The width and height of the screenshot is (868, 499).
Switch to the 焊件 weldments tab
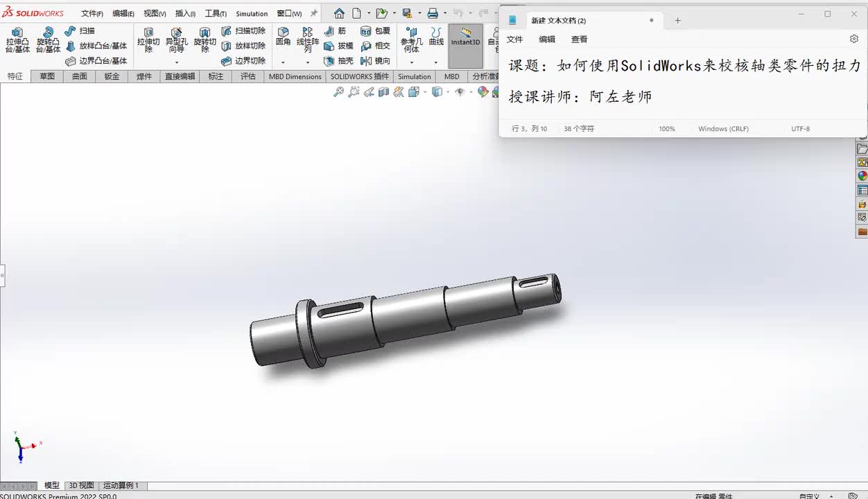pos(144,76)
